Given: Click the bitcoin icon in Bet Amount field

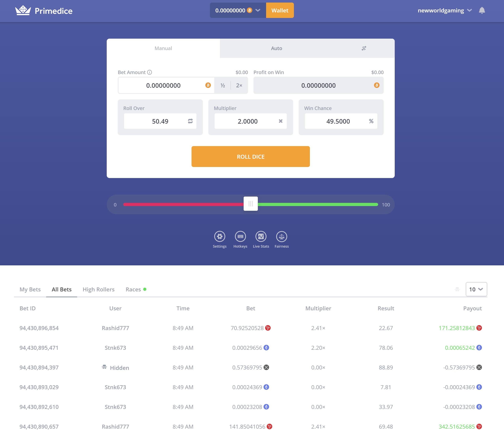Looking at the screenshot, I should tap(208, 85).
